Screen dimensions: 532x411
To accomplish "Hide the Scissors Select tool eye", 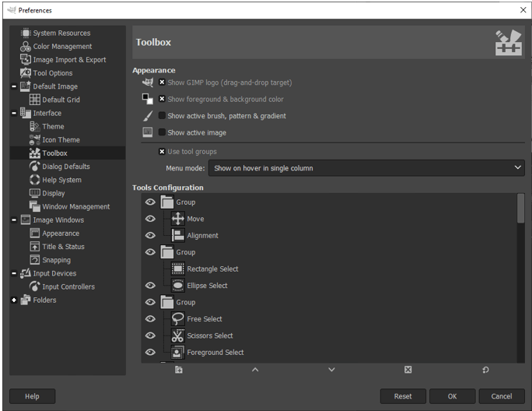I will [x=150, y=335].
